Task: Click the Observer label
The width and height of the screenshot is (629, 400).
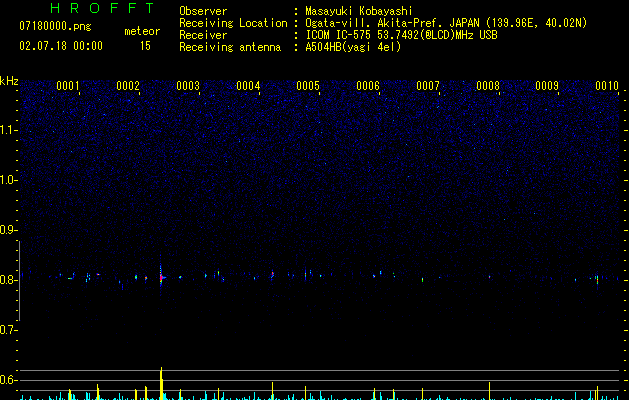Action: pos(203,11)
